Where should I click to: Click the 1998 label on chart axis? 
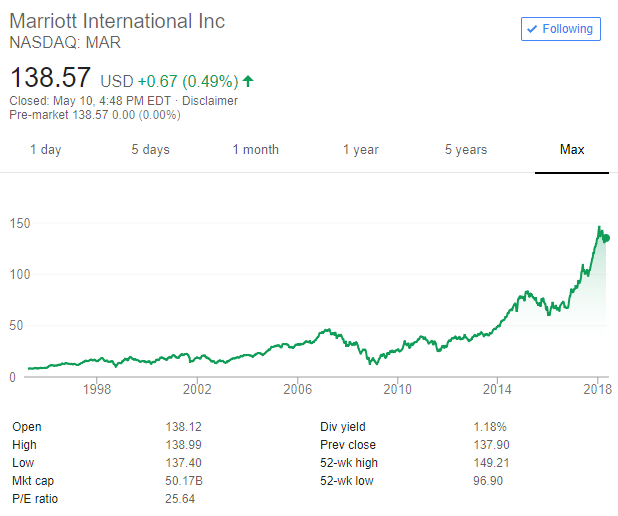coord(96,387)
